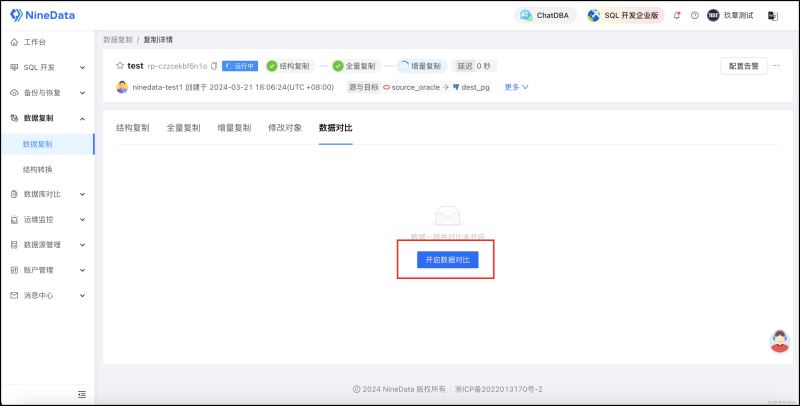Click SQL 开发企业版 badge
Image resolution: width=800 pixels, height=406 pixels.
click(625, 15)
